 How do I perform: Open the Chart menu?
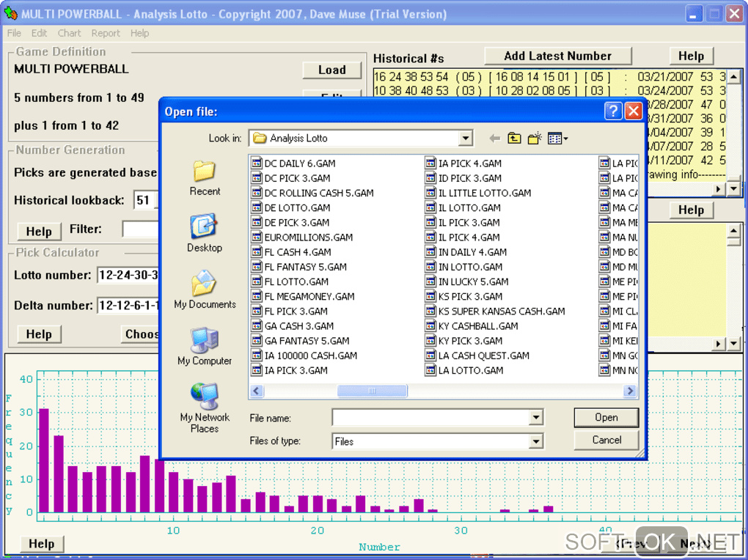pyautogui.click(x=70, y=33)
